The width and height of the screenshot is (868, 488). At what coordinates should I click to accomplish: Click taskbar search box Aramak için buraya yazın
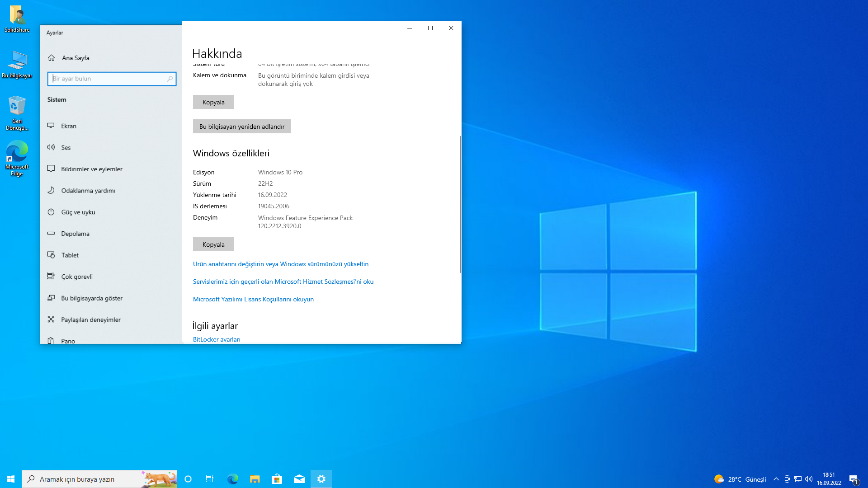(99, 479)
